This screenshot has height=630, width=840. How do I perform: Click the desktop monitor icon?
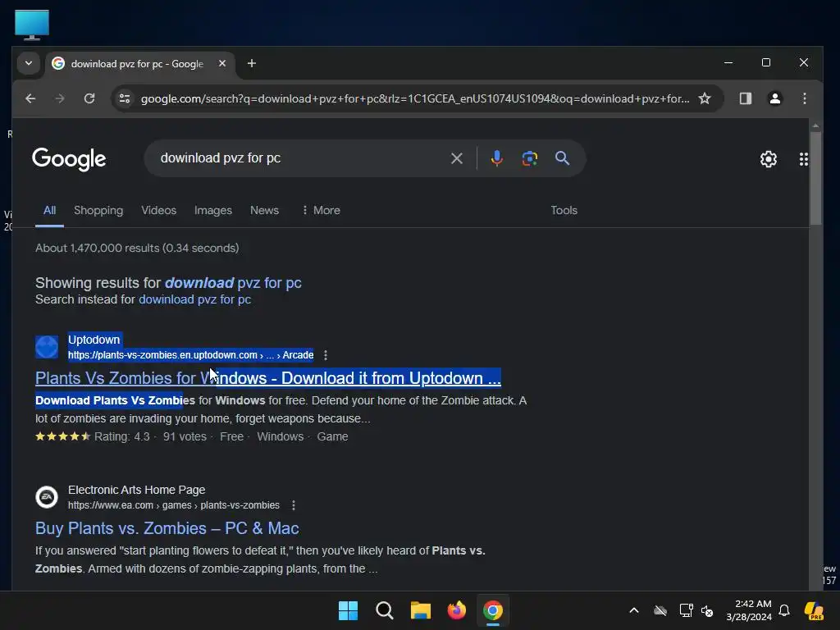[32, 25]
